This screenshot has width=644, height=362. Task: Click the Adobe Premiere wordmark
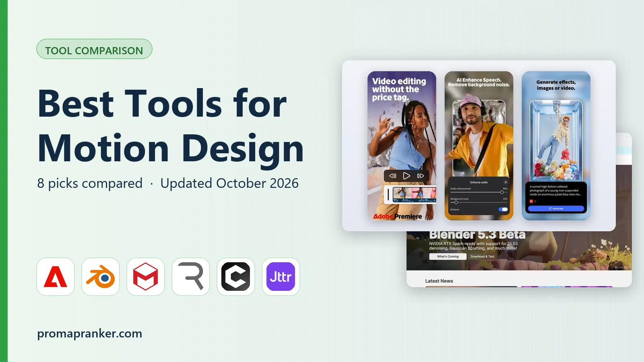tap(397, 216)
